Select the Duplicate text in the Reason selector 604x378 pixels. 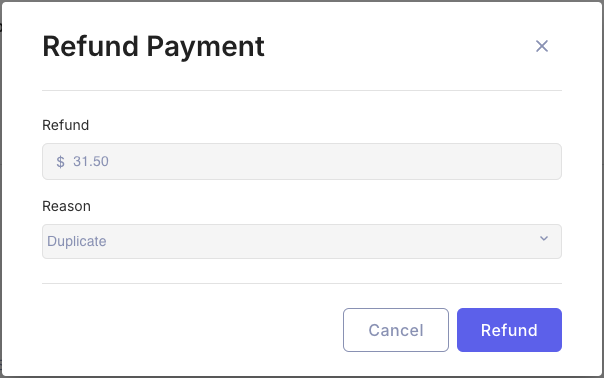77,241
